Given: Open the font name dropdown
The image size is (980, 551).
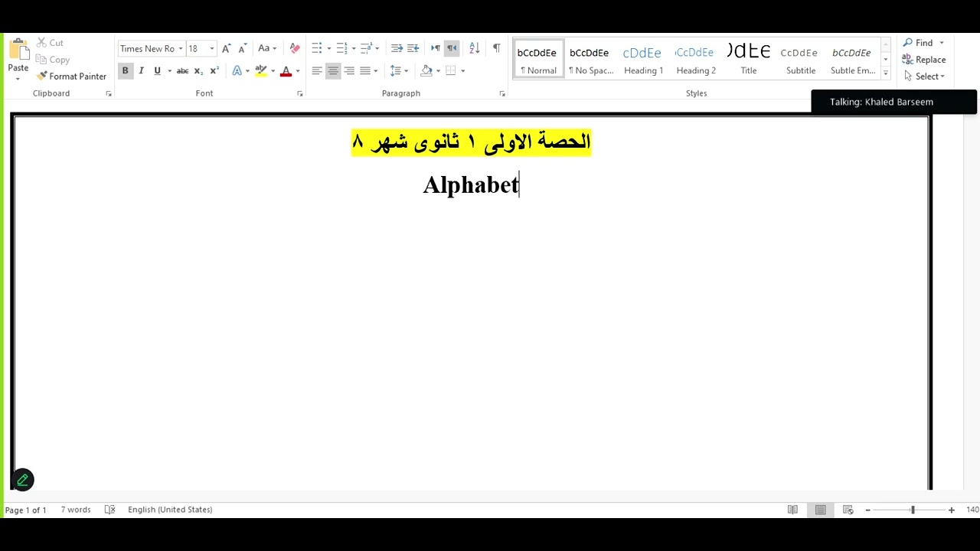Looking at the screenshot, I should [x=181, y=49].
